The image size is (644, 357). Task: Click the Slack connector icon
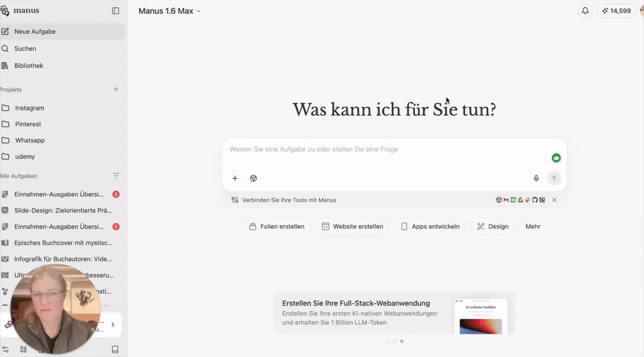coord(528,200)
